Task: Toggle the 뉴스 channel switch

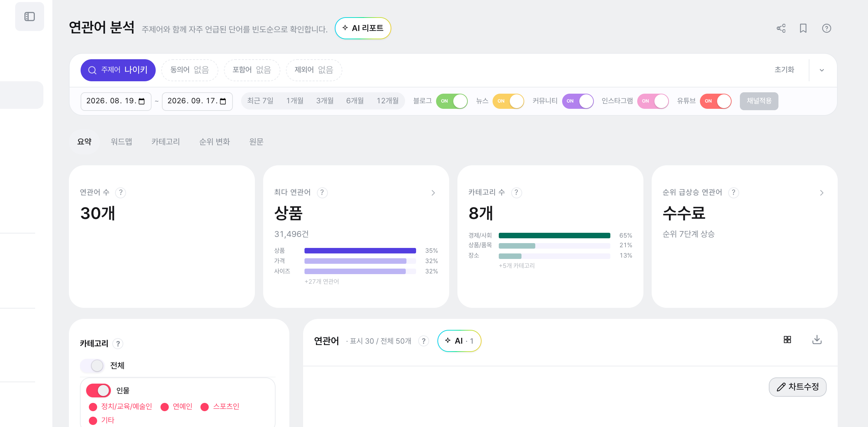Action: (508, 101)
